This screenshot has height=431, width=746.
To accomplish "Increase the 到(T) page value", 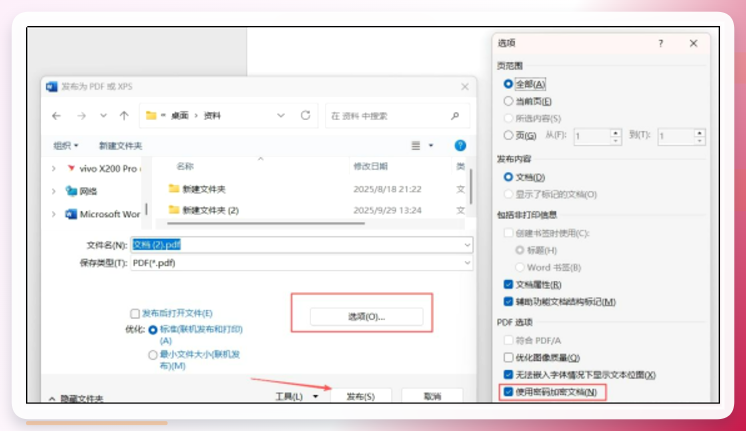I will pyautogui.click(x=699, y=133).
